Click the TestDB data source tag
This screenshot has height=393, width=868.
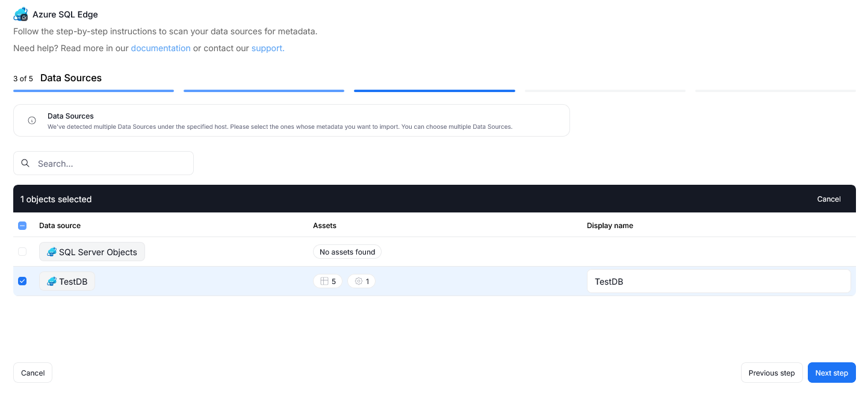point(67,281)
